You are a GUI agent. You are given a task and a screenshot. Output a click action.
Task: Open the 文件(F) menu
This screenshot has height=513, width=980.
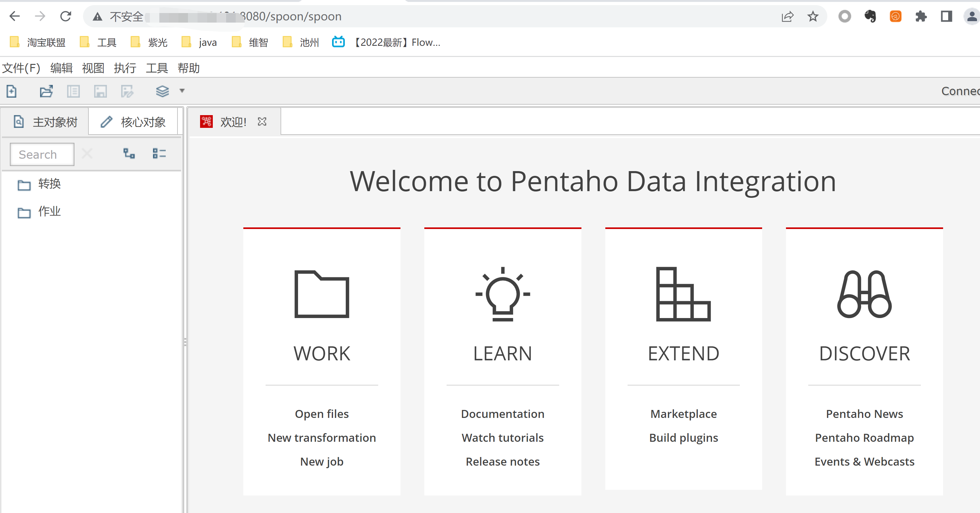pyautogui.click(x=21, y=68)
